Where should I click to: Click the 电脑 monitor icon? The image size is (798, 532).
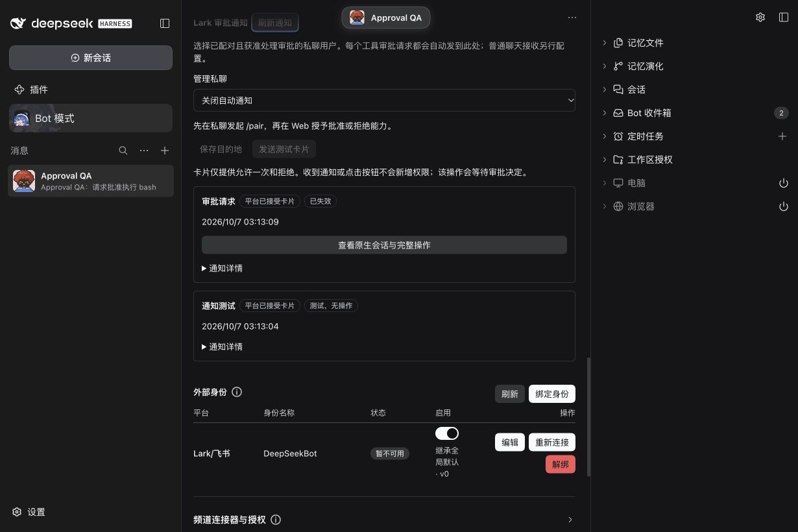618,183
